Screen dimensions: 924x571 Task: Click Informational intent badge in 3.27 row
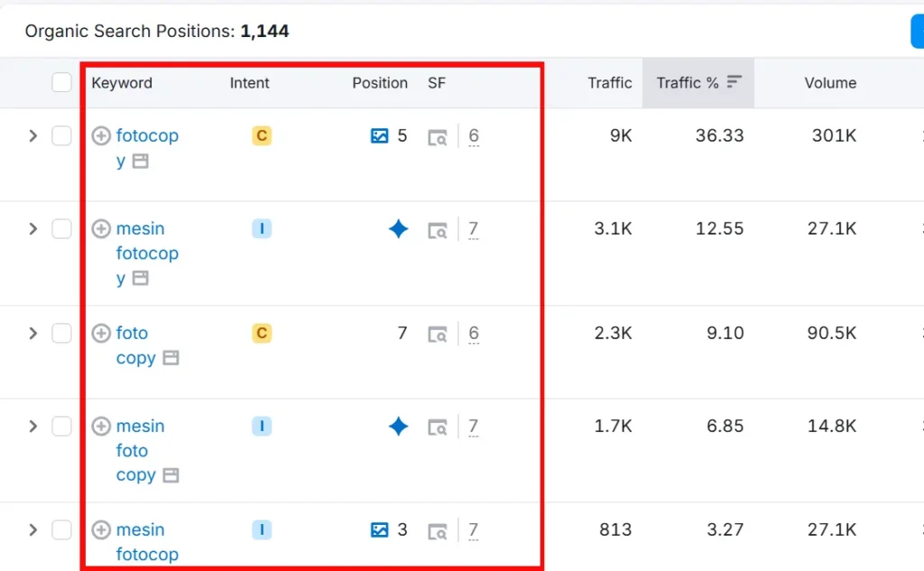coord(262,530)
